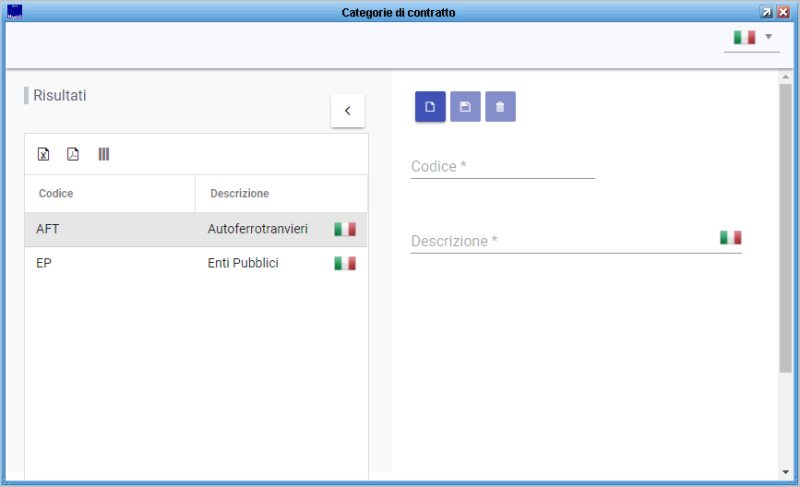Focus the Codice input field
This screenshot has height=487, width=800.
coord(502,167)
